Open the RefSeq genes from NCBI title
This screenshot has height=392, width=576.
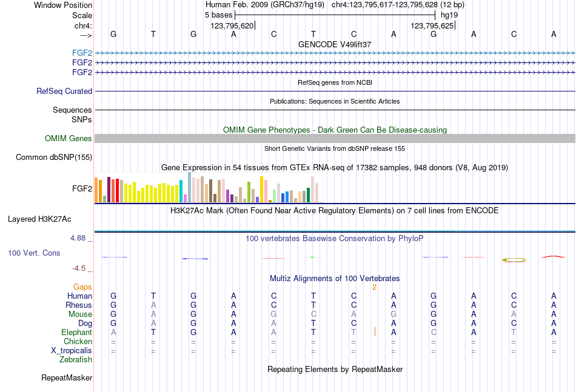335,82
